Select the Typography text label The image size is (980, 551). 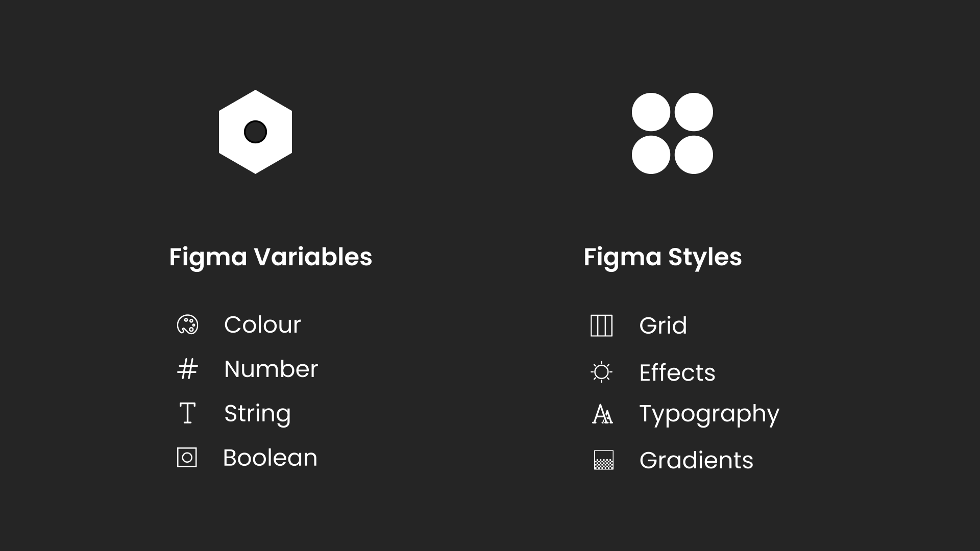pyautogui.click(x=709, y=414)
